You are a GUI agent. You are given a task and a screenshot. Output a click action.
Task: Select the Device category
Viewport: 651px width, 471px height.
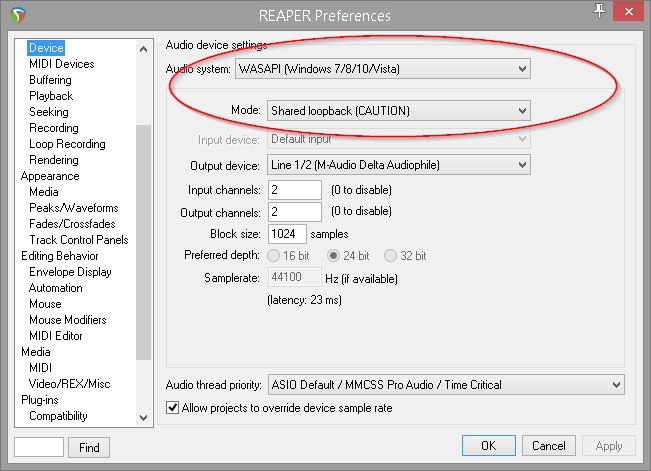[x=46, y=48]
